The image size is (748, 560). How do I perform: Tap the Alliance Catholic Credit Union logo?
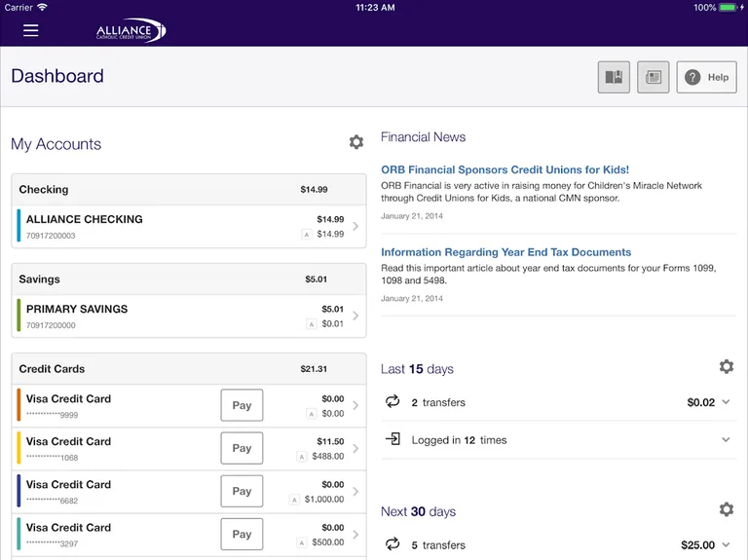(x=131, y=30)
